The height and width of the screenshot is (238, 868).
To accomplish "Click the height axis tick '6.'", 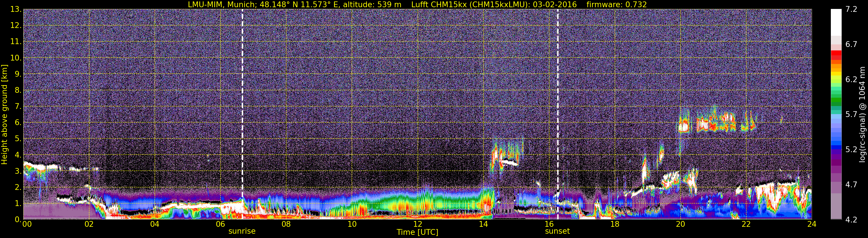I will point(18,123).
